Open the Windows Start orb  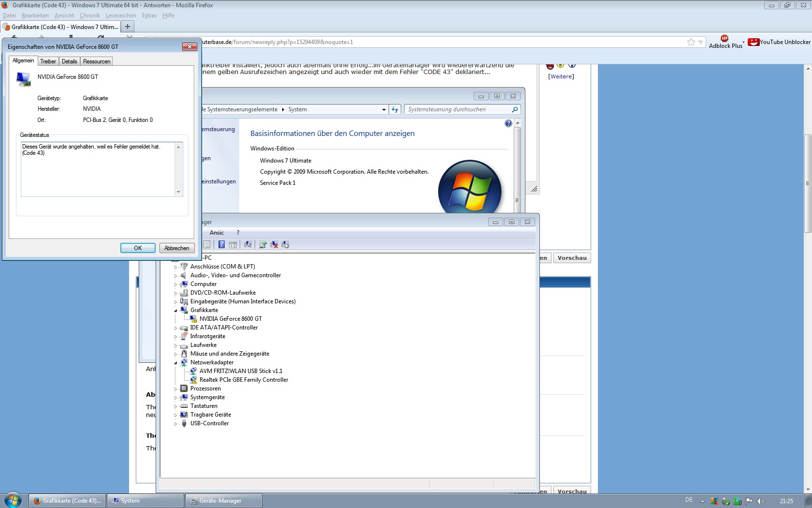tap(13, 500)
